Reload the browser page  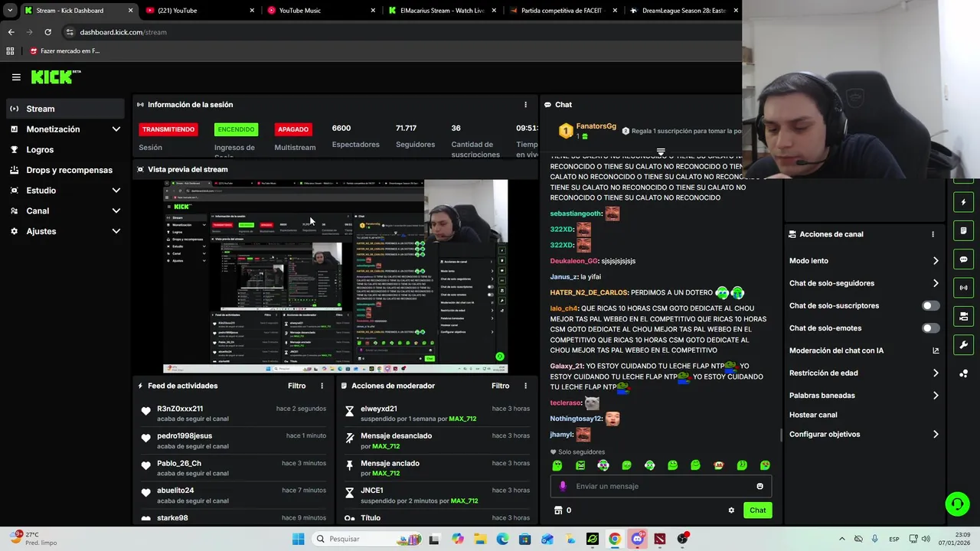pyautogui.click(x=47, y=32)
